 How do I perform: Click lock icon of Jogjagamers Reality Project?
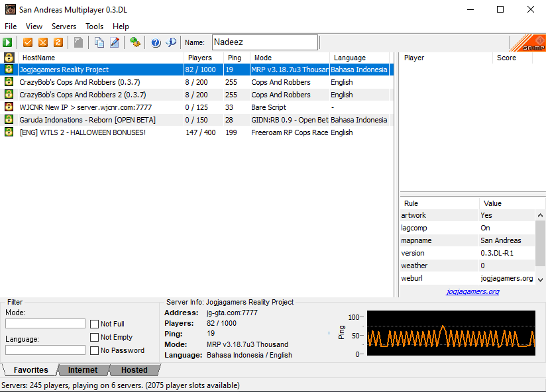click(9, 70)
